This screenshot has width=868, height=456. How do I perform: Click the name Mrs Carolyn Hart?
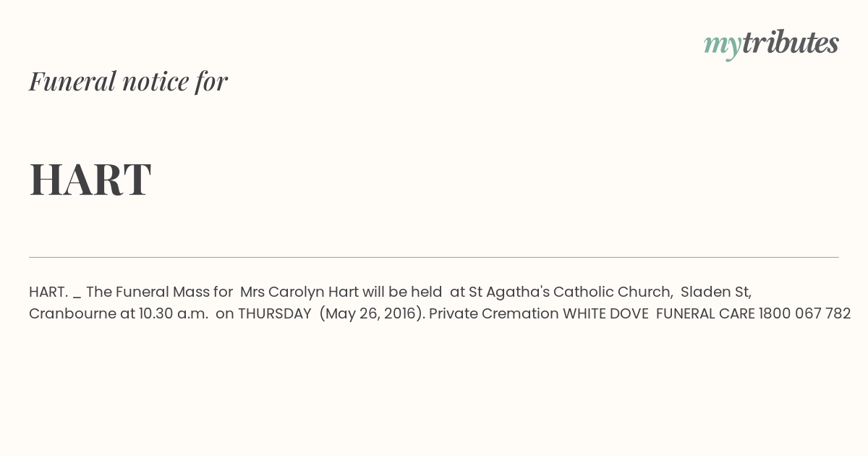click(x=299, y=292)
